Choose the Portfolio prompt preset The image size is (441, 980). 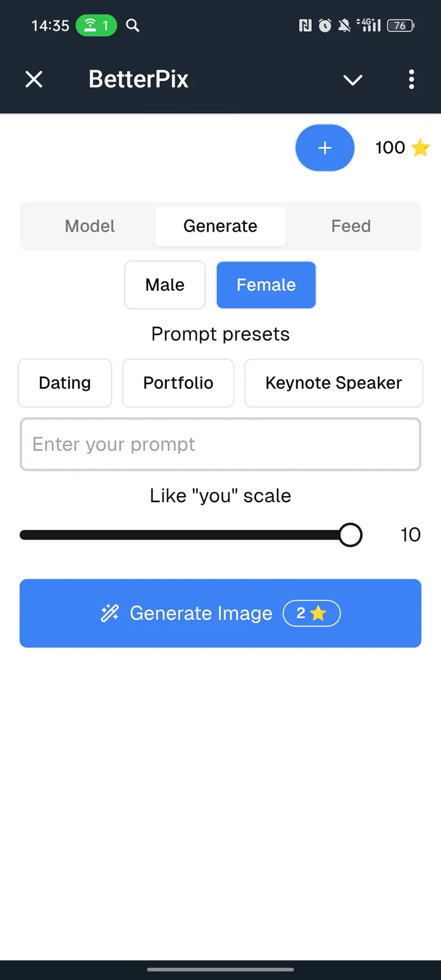click(x=178, y=383)
